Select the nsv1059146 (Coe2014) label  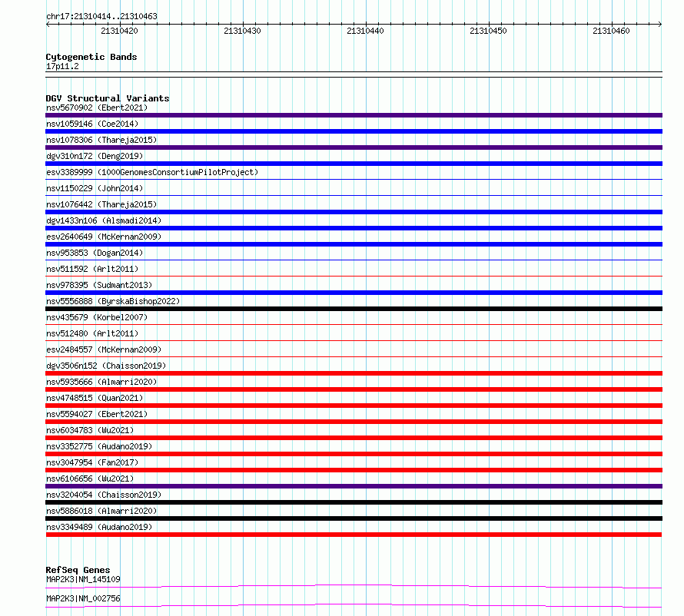92,124
